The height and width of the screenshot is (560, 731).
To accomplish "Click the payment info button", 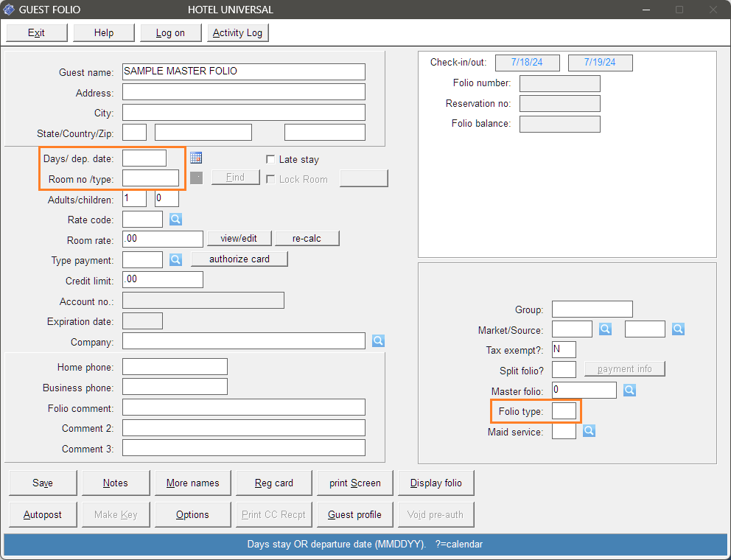I will click(x=625, y=369).
